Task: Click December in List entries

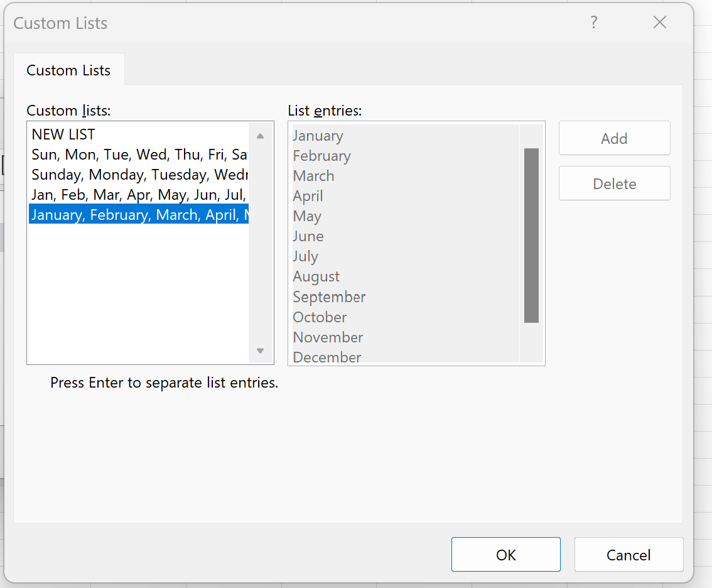Action: [x=327, y=357]
